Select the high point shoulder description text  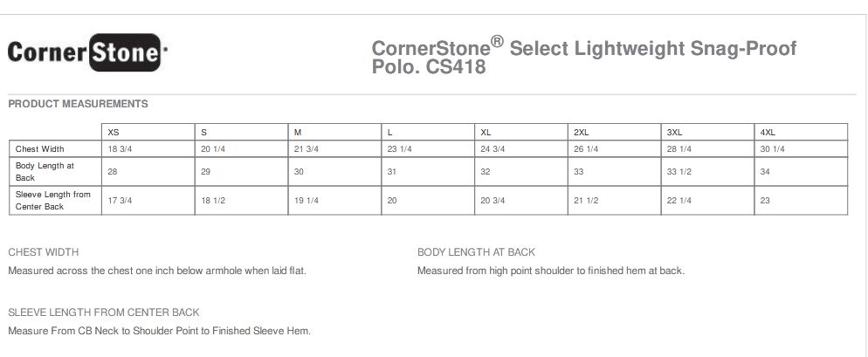[x=550, y=271]
